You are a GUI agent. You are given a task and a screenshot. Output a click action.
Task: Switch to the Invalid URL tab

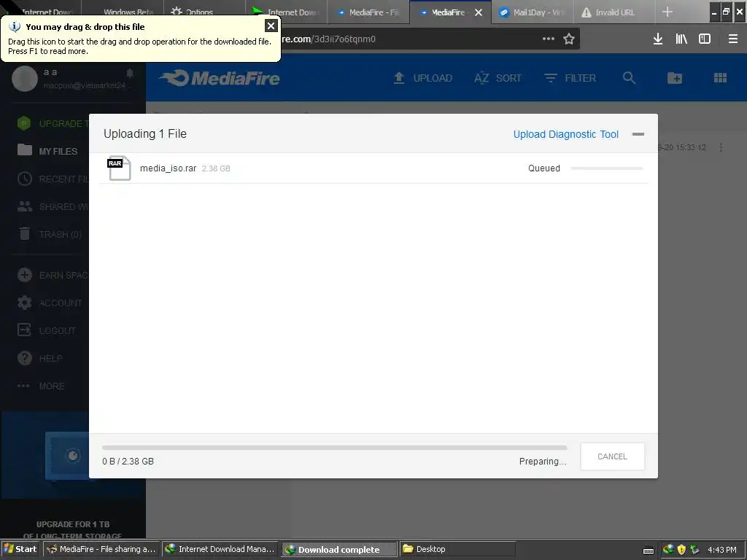pos(614,12)
